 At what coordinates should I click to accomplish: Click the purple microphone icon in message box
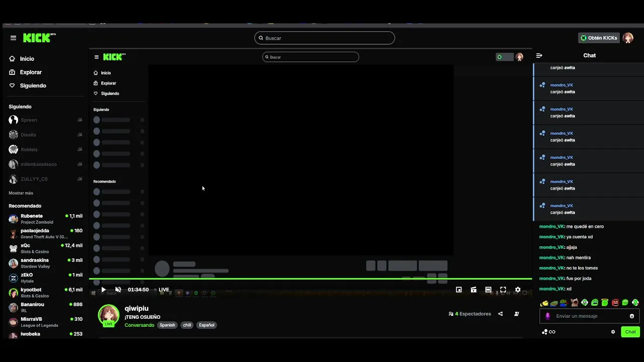(x=548, y=316)
